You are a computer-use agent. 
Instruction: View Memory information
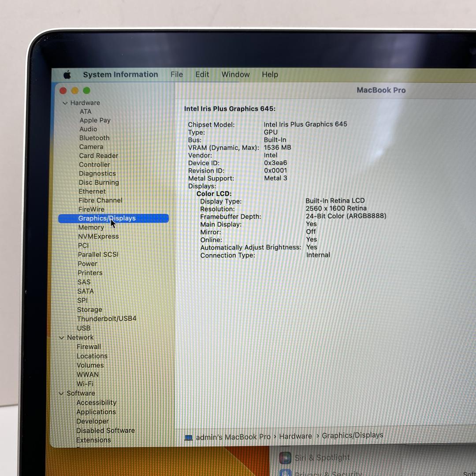[91, 227]
